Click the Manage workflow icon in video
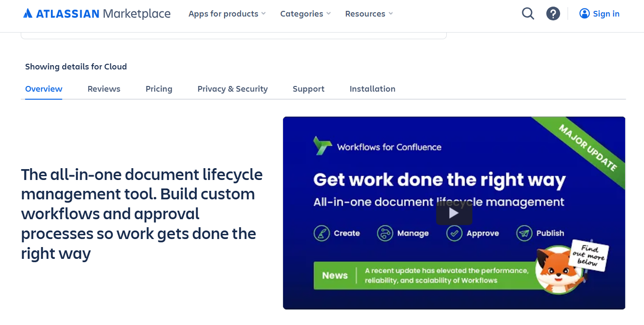This screenshot has height=325, width=644. pos(385,233)
